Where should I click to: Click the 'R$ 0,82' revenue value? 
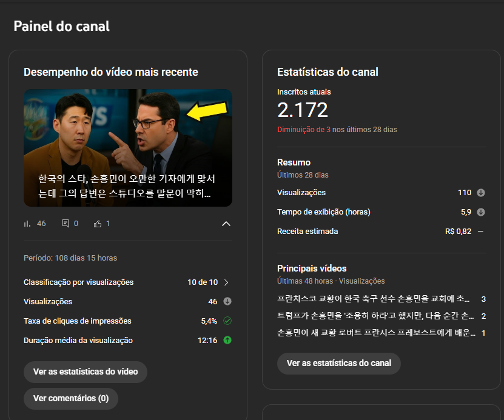(x=458, y=232)
